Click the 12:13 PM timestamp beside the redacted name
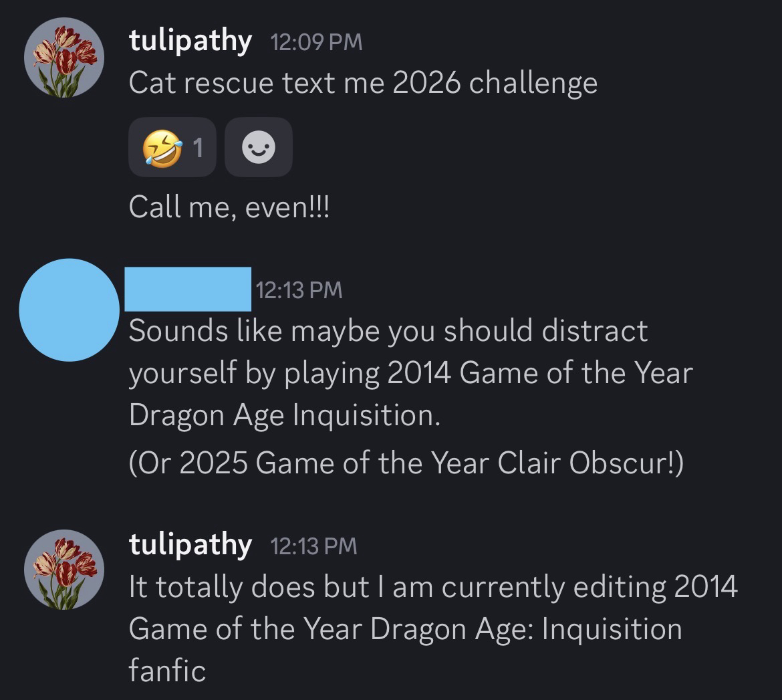782x700 pixels. coord(298,290)
